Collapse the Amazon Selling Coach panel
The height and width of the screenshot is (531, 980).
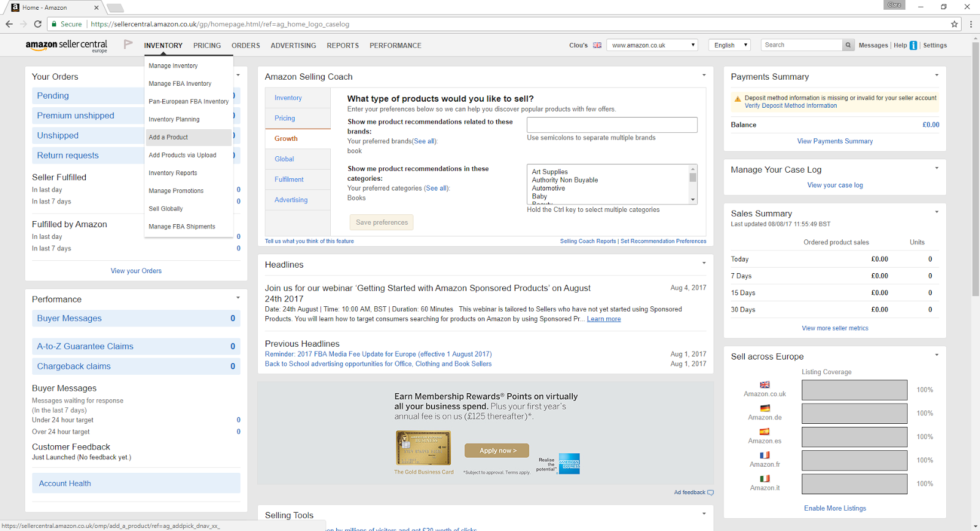(704, 75)
